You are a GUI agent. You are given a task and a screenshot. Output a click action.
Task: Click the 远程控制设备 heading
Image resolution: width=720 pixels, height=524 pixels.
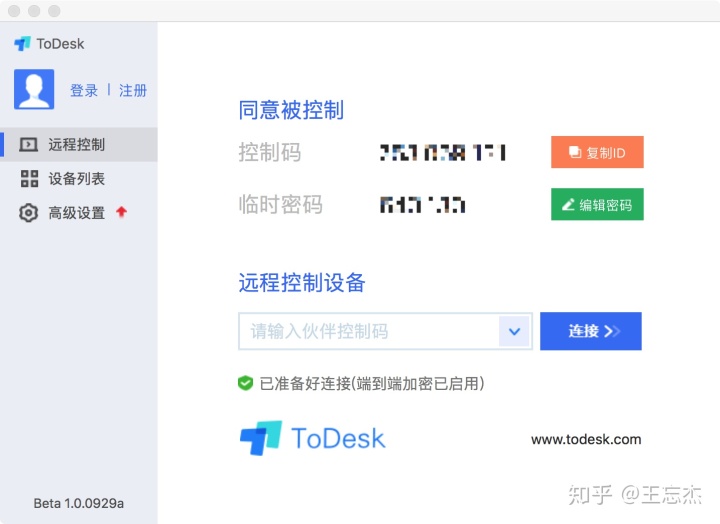[302, 282]
